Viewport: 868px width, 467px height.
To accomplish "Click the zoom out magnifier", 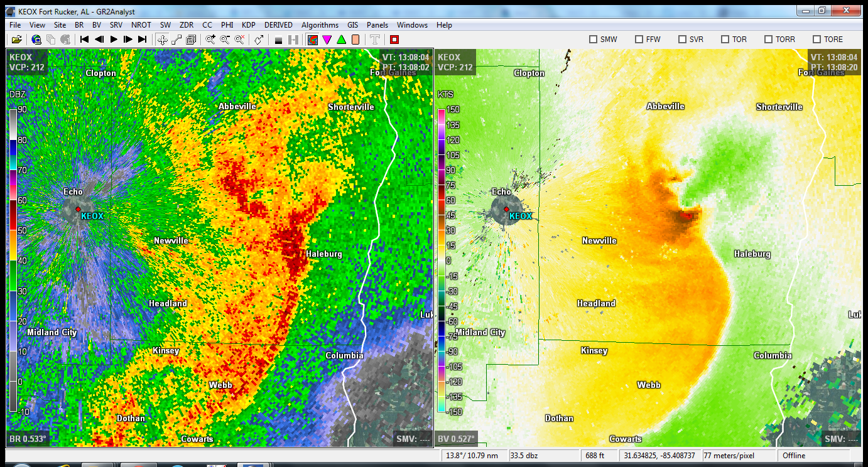I will pyautogui.click(x=225, y=40).
